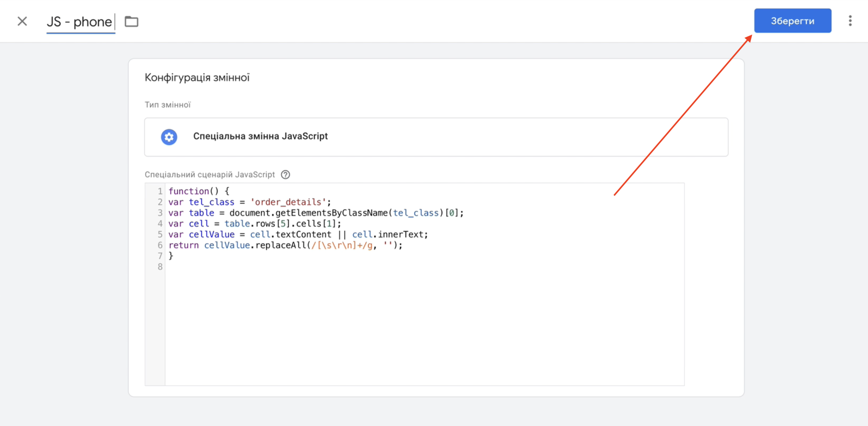Click getElementsByClassName in line three
Image resolution: width=868 pixels, height=426 pixels.
click(x=331, y=213)
